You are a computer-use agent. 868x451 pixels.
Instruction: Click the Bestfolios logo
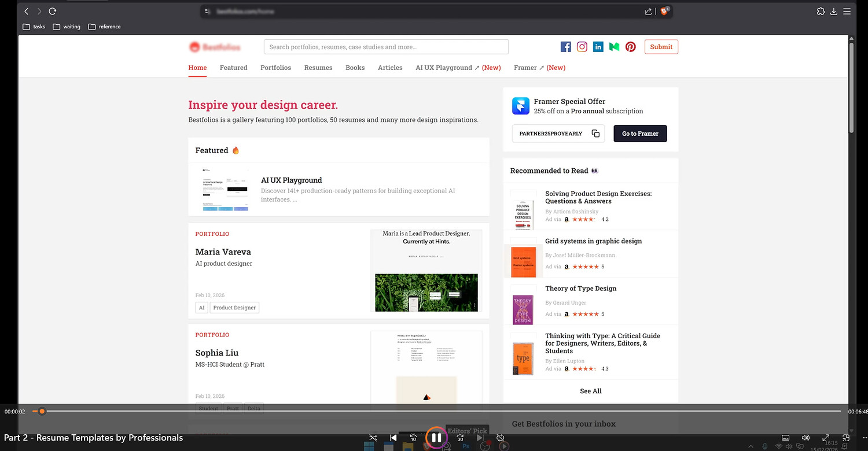coord(215,47)
